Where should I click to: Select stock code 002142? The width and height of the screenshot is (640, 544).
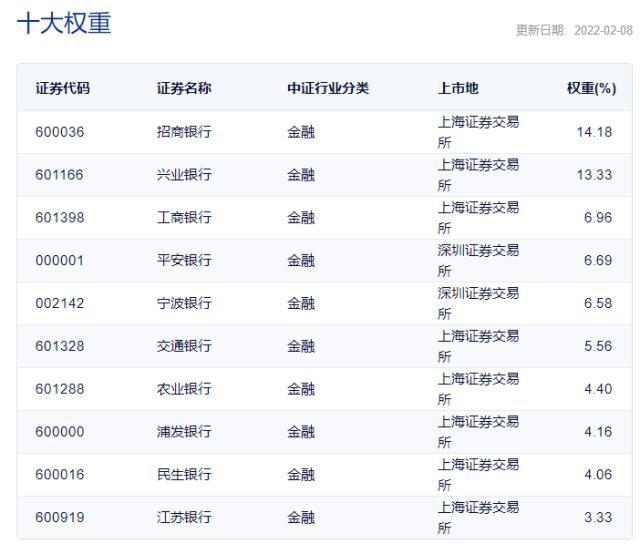60,303
